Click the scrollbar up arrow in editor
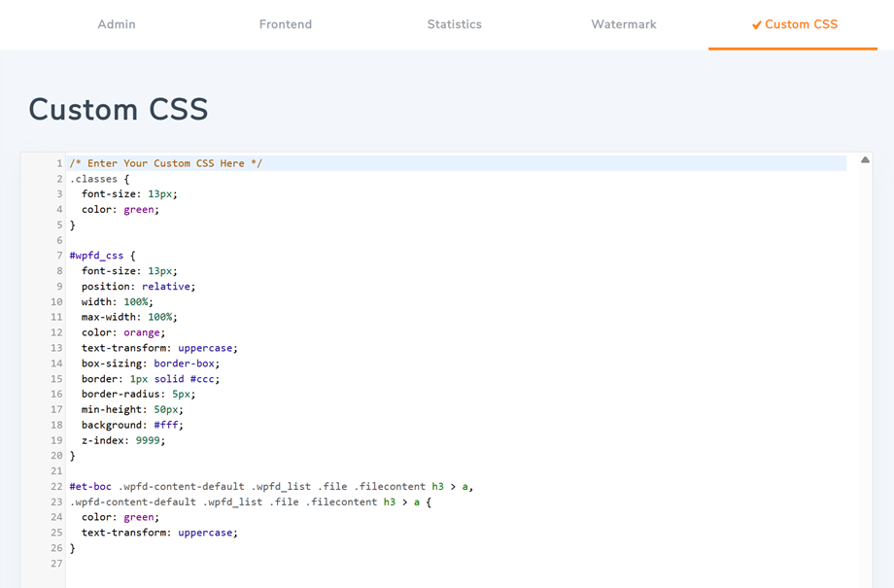Screen dimensions: 894x588 pyautogui.click(x=865, y=160)
